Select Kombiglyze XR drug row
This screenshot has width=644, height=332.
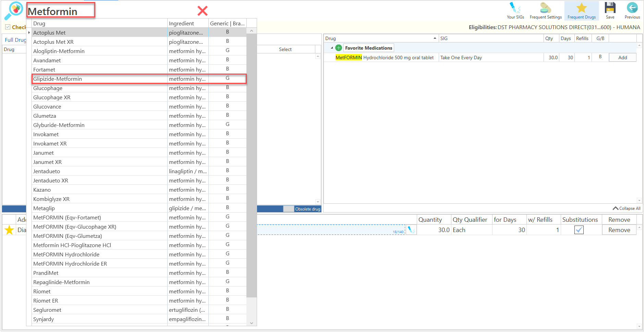(x=139, y=199)
